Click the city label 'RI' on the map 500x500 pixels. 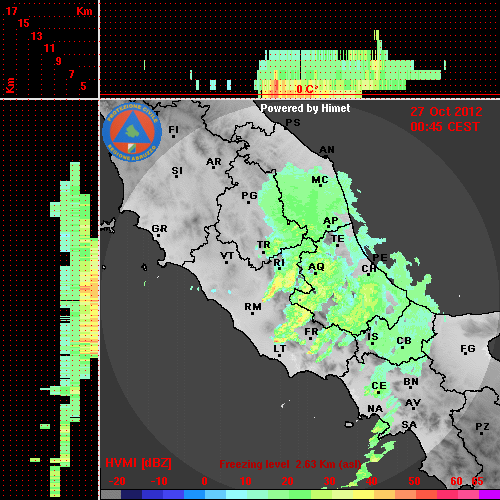click(279, 263)
